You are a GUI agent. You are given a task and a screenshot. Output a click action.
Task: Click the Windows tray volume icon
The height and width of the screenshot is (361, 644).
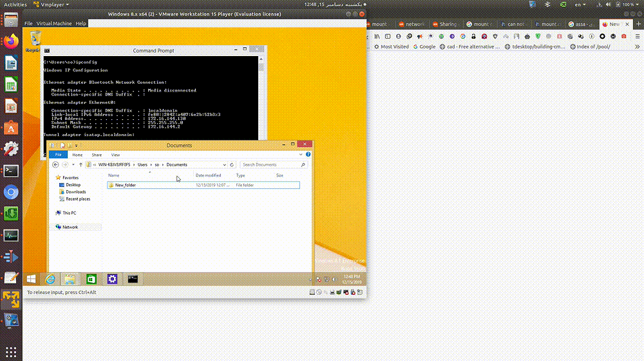334,280
